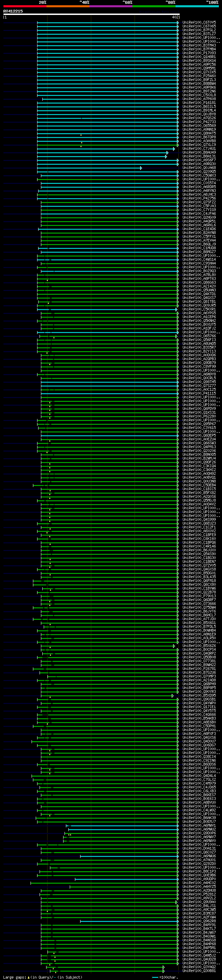The image size is (222, 980).
Task: Click the orange ~40% identity legend segment
Action: pos(68,6)
